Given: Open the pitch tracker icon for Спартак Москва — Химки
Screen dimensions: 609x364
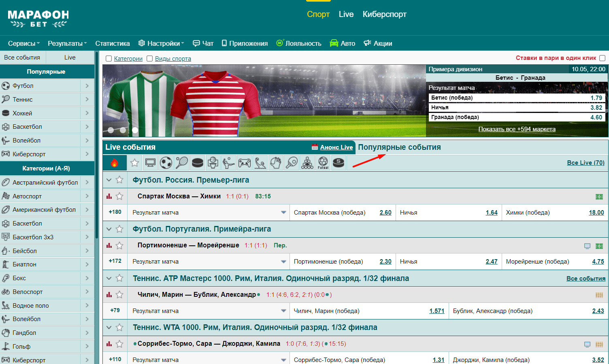Looking at the screenshot, I should [599, 197].
